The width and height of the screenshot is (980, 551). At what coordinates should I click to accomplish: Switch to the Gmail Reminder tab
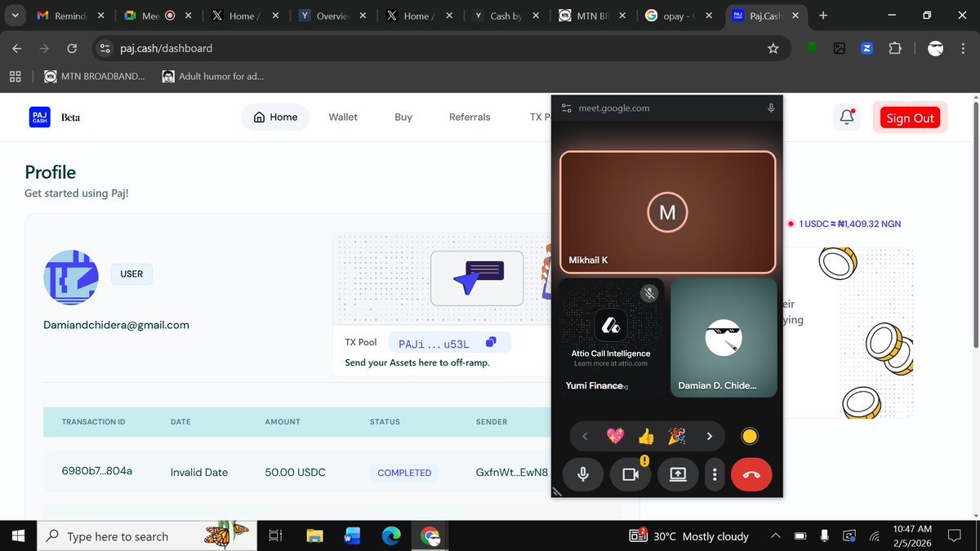click(70, 16)
